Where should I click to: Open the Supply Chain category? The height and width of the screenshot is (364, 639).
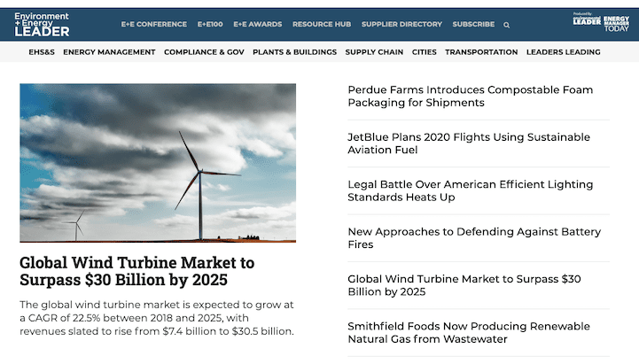pos(374,52)
